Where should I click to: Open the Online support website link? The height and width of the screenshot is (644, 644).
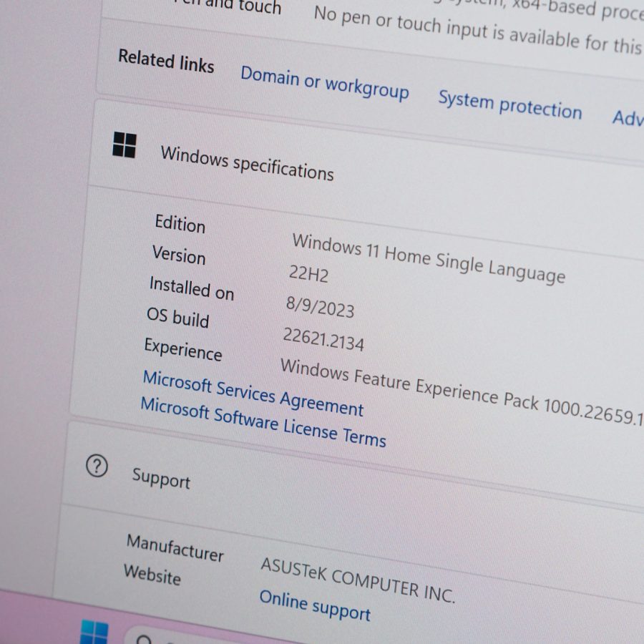point(315,605)
